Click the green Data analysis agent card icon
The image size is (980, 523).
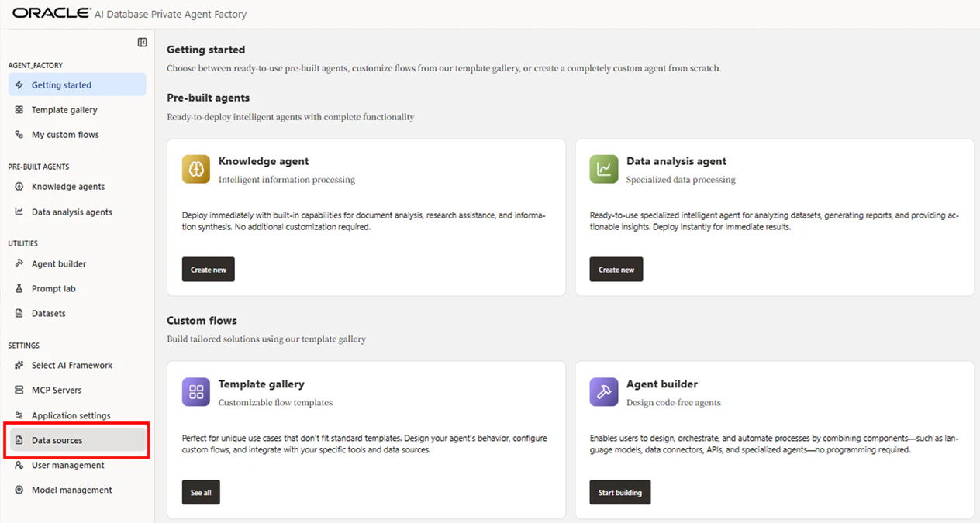click(x=604, y=169)
